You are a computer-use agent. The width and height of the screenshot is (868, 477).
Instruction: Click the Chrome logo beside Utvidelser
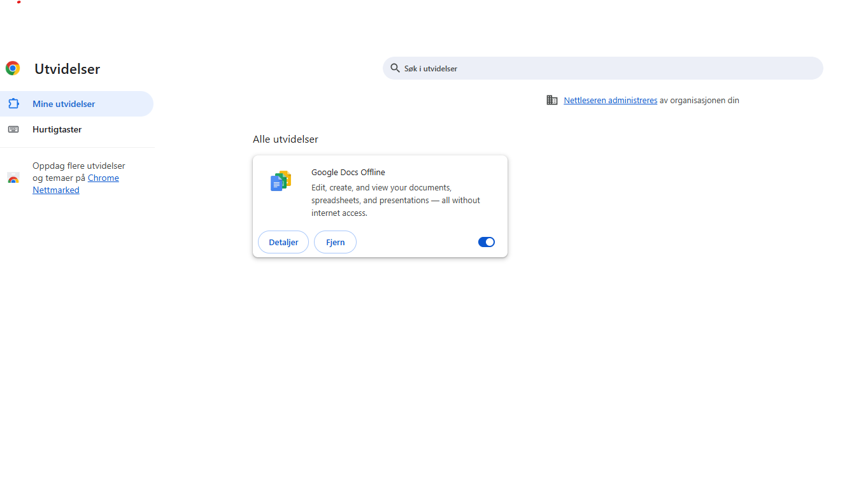[x=13, y=69]
